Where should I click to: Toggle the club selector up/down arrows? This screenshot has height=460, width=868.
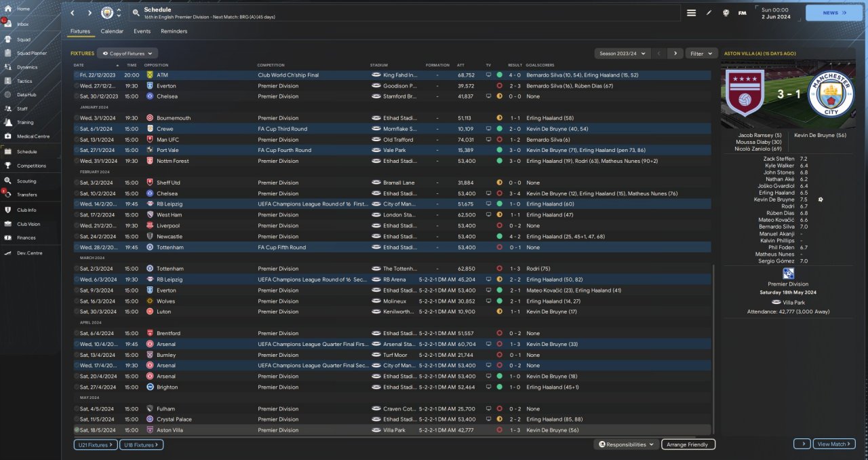tap(119, 13)
